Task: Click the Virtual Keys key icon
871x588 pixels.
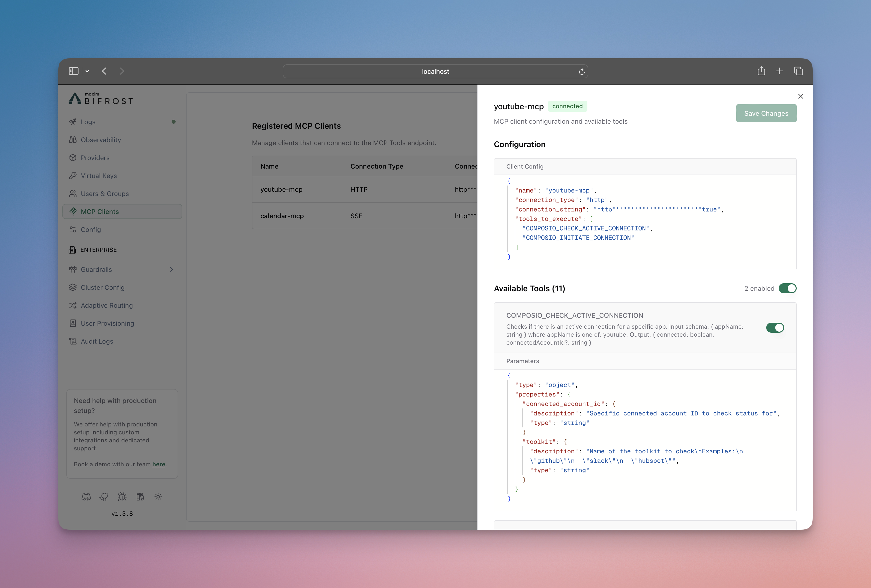Action: click(x=74, y=176)
